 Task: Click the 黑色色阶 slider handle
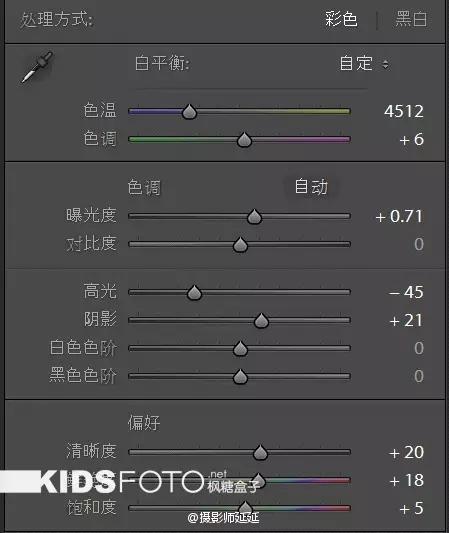(x=240, y=377)
